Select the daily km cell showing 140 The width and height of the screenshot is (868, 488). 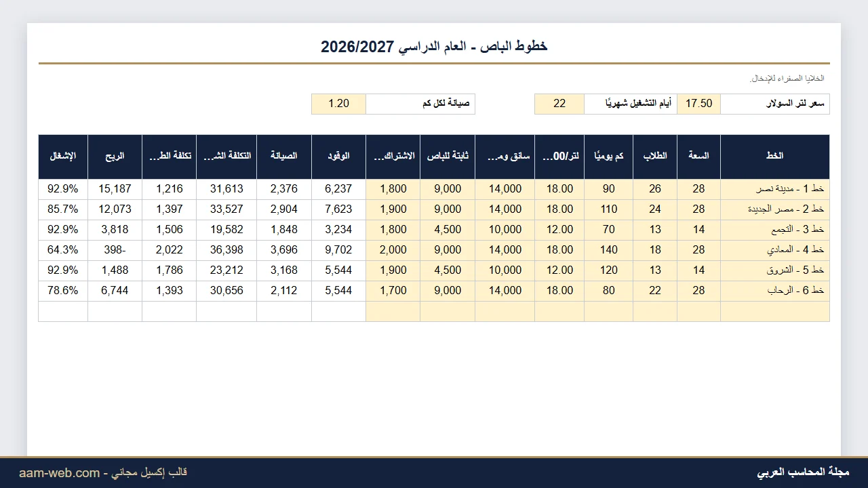tap(608, 250)
